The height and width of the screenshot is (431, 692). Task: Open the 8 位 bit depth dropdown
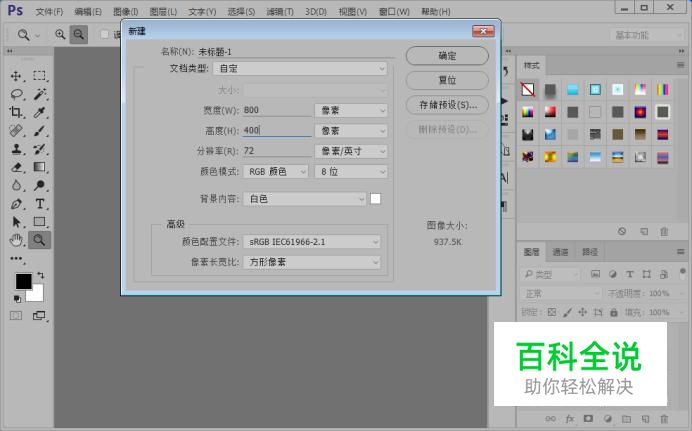click(351, 172)
